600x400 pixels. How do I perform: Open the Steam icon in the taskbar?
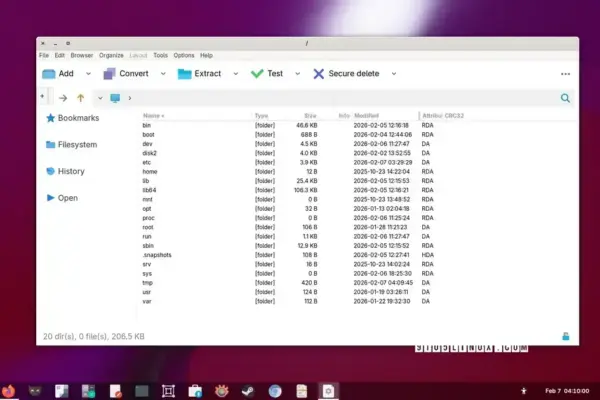(248, 391)
